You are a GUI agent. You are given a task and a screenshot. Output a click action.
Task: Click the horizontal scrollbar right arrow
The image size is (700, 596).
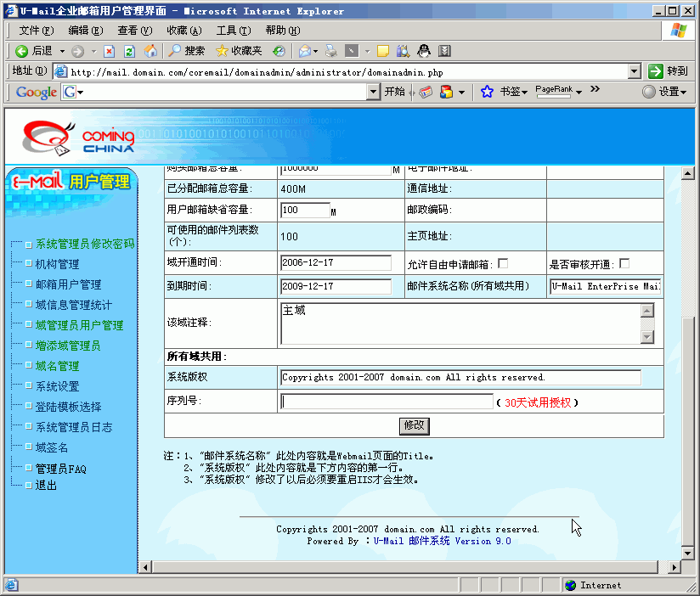[675, 566]
